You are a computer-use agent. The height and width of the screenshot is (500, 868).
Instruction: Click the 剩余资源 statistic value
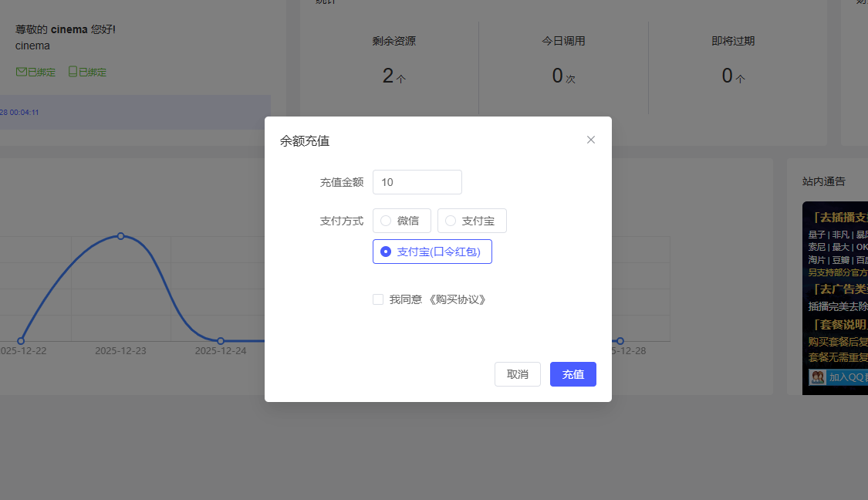(389, 76)
